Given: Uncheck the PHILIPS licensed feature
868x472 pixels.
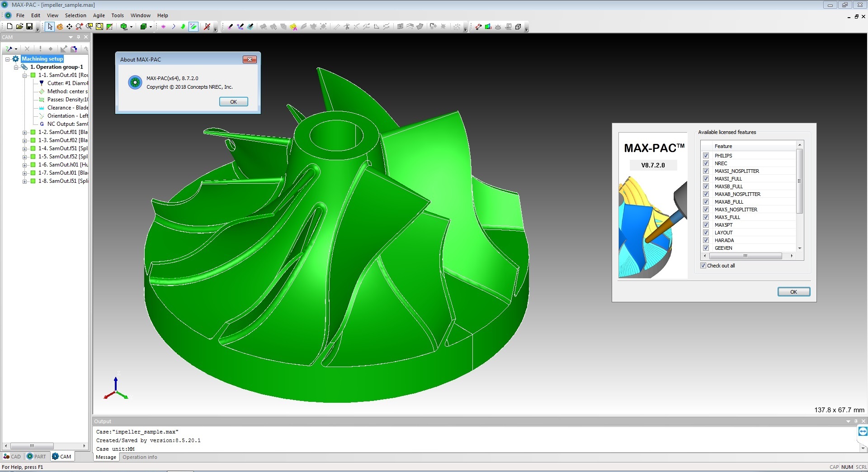Looking at the screenshot, I should 706,156.
